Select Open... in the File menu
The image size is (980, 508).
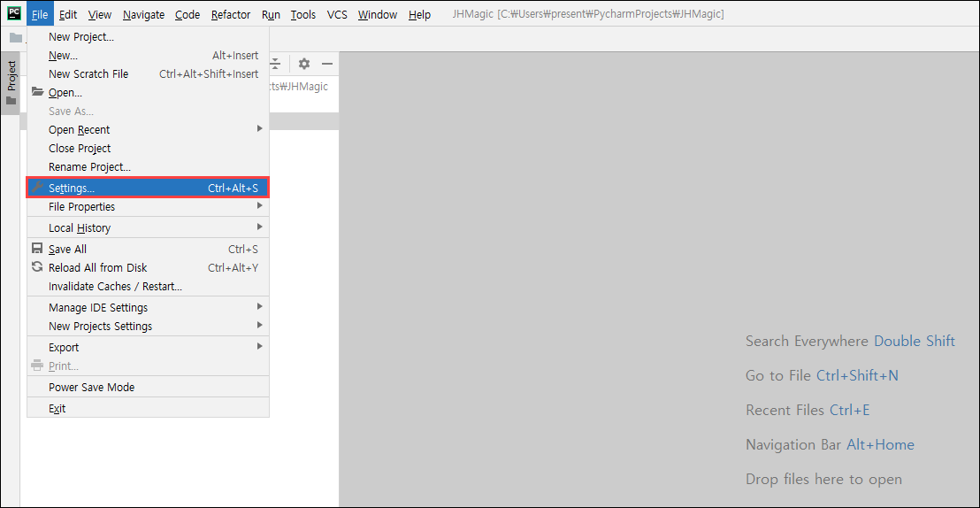(x=148, y=93)
